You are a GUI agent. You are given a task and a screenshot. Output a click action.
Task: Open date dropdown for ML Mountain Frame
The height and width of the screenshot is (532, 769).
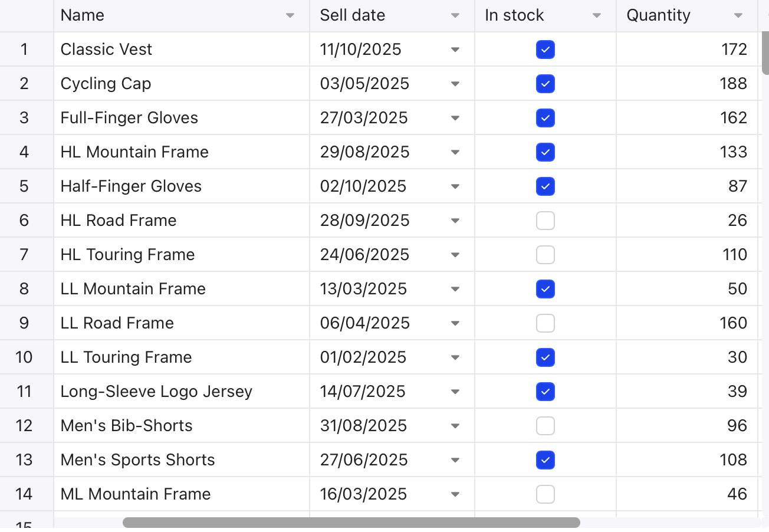(x=455, y=494)
